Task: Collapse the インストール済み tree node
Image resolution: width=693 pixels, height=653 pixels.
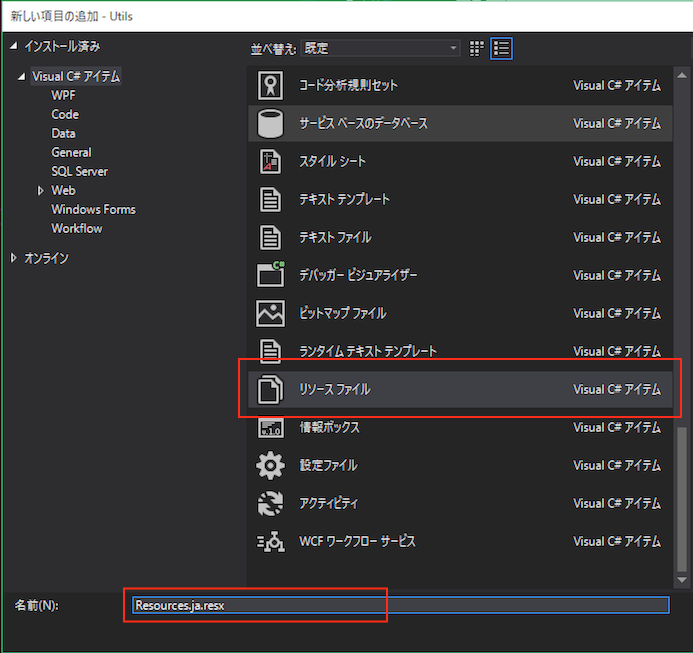Action: click(x=14, y=46)
